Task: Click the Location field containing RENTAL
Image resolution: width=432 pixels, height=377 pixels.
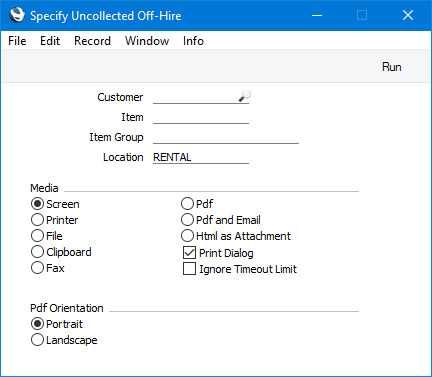Action: pyautogui.click(x=201, y=157)
